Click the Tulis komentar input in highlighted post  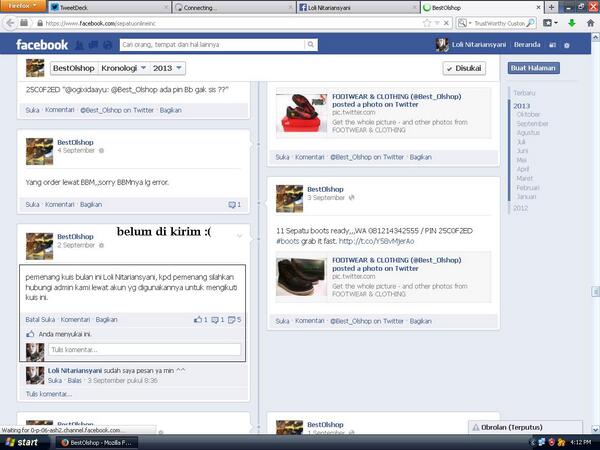tap(145, 349)
